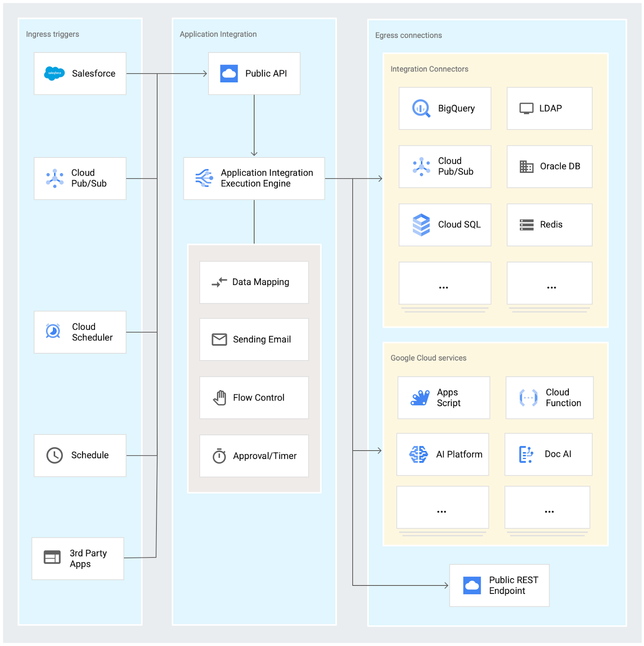Click the Ingress triggers heading
Image resolution: width=644 pixels, height=646 pixels.
53,34
